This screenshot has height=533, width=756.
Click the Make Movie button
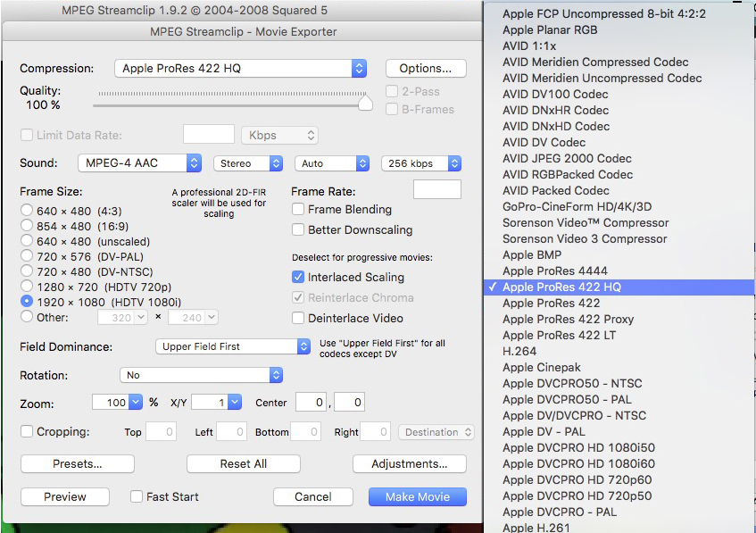pyautogui.click(x=418, y=496)
